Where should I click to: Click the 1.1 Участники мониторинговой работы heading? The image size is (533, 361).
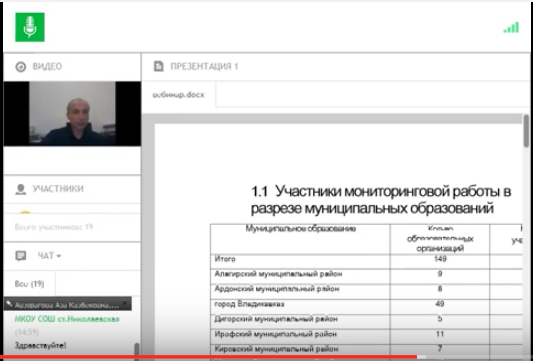point(381,200)
